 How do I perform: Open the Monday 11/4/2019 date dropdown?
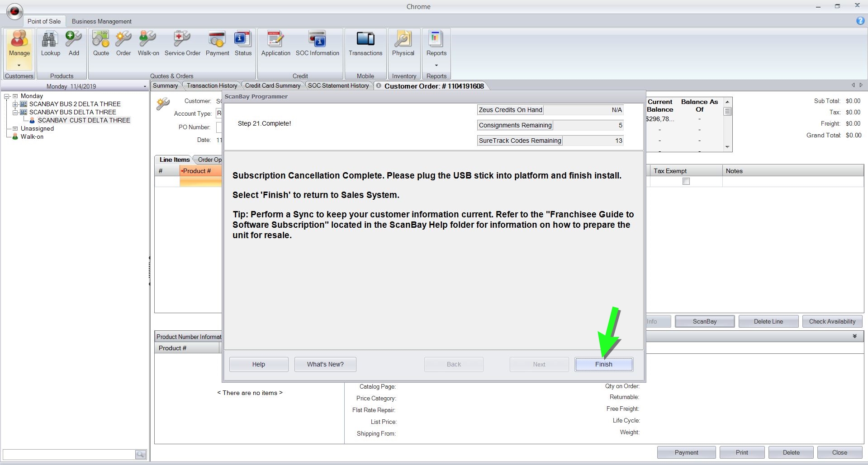pyautogui.click(x=145, y=86)
